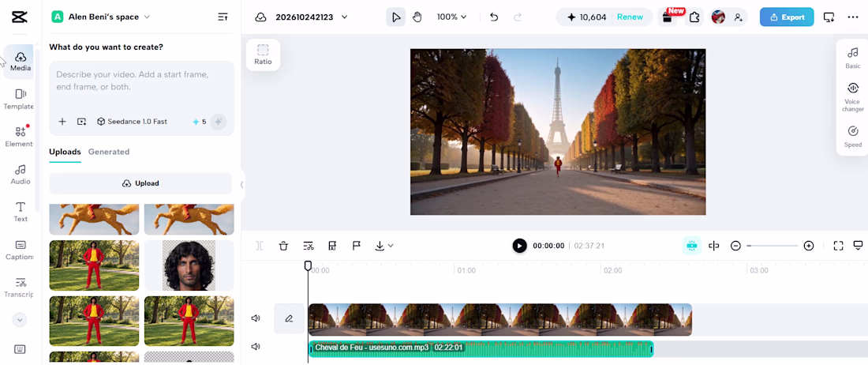Open the three-dot more options menu
Screen dimensions: 868x365
pyautogui.click(x=853, y=17)
